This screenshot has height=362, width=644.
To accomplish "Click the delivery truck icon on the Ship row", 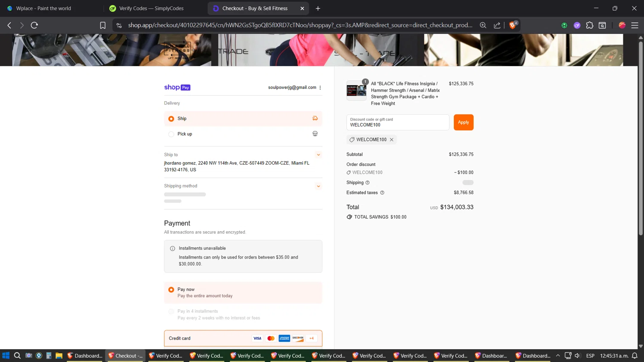I will tap(315, 118).
